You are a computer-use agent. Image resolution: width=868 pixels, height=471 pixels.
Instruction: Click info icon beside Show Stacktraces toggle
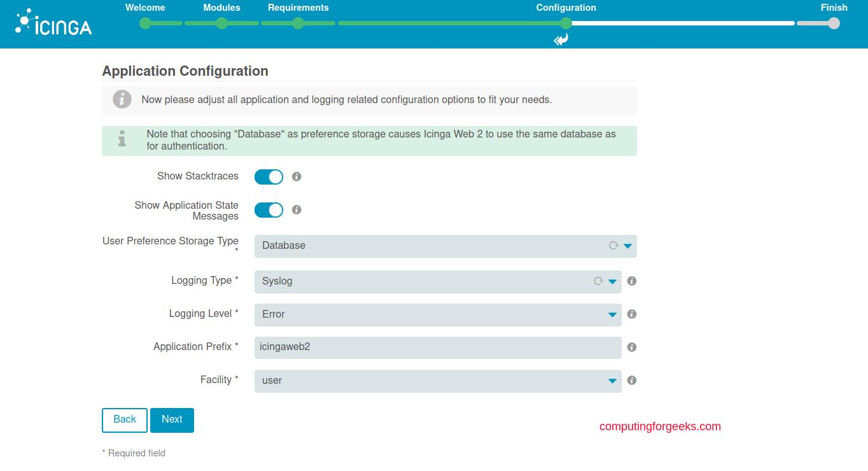coord(297,177)
